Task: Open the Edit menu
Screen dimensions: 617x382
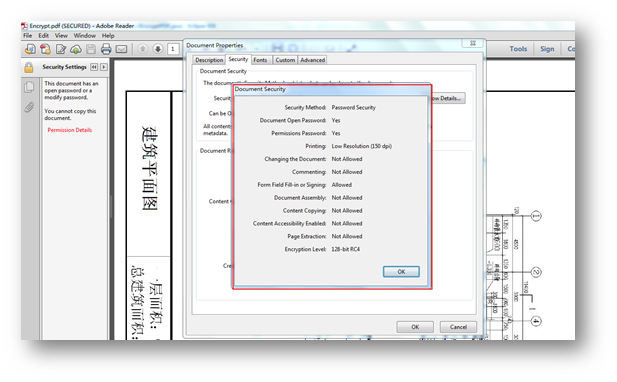Action: [x=43, y=36]
